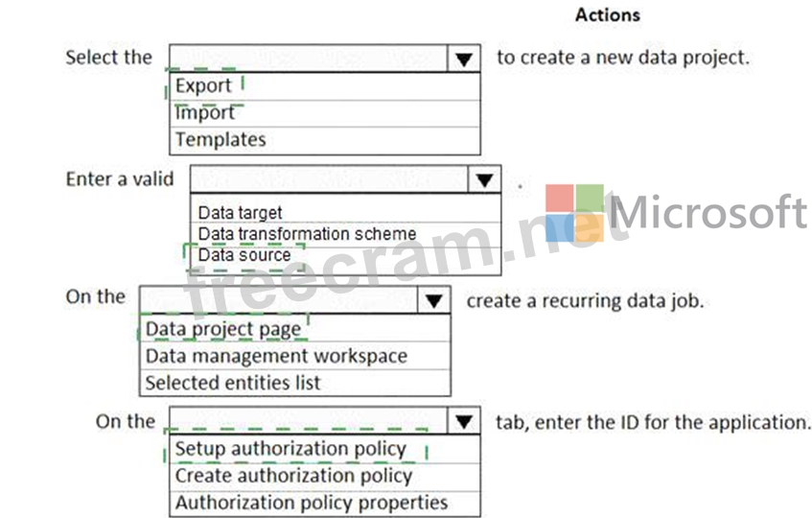Viewport: 812px width, 518px height.
Task: Click the empty 'Select the' combo box field
Action: 308,59
